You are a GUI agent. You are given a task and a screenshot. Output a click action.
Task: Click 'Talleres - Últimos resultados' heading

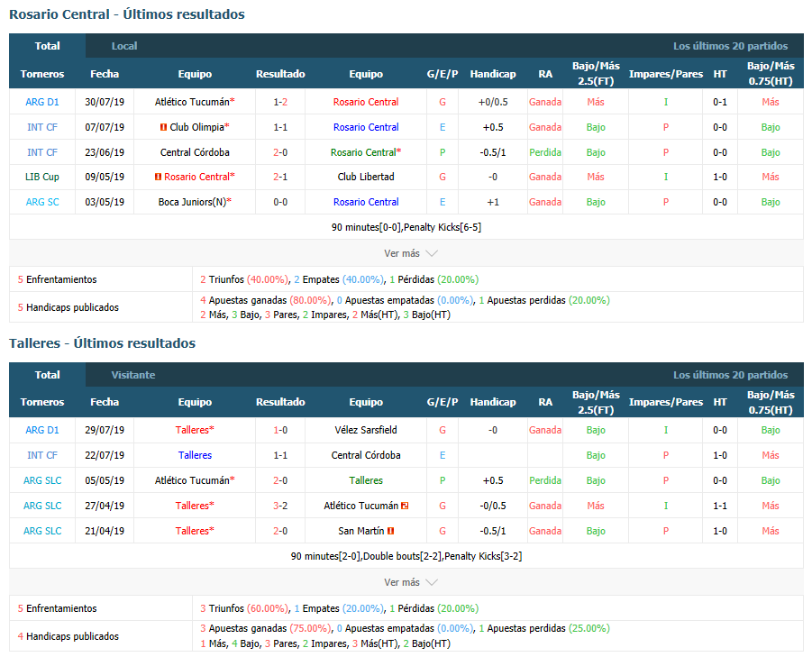(102, 343)
